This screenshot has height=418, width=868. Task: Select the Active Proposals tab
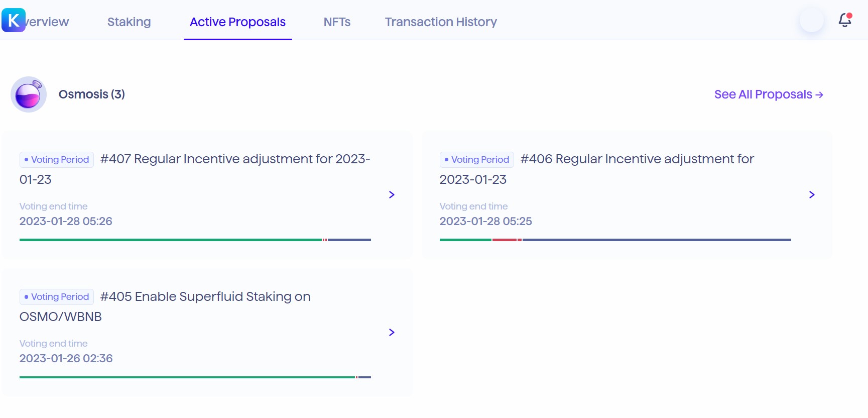(237, 22)
